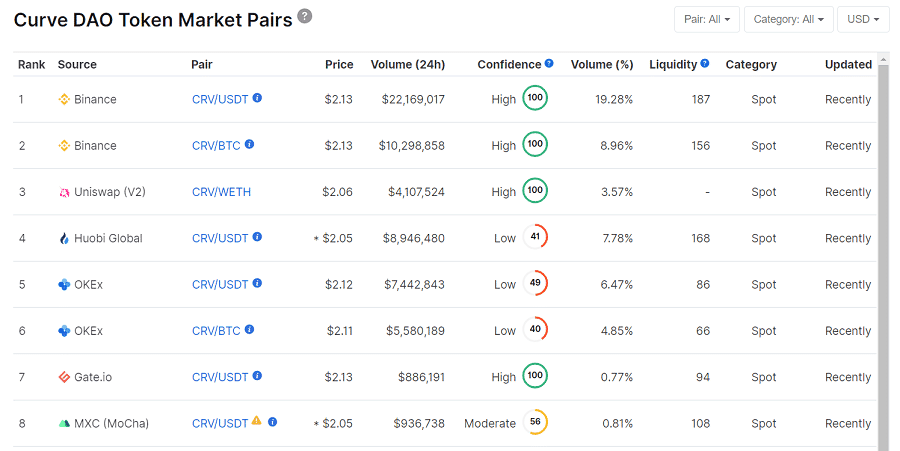Click info icon next to Binance CRV/BTC pair
This screenshot has width=900, height=451.
249,144
